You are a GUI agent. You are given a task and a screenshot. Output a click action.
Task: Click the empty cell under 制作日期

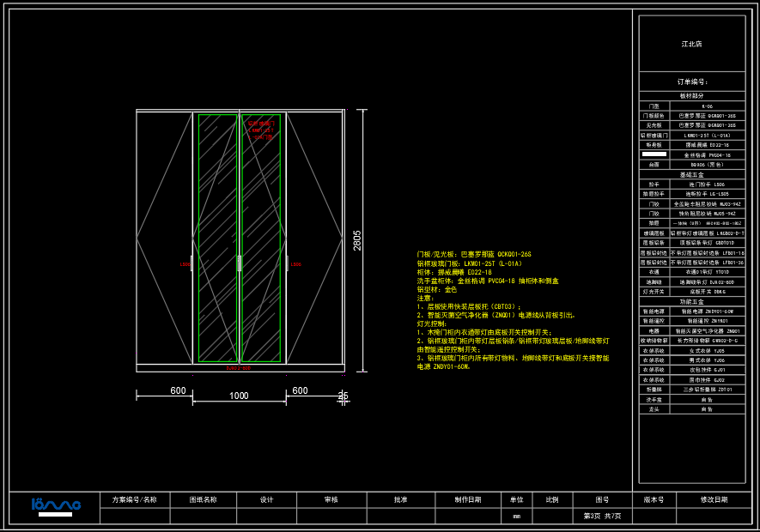pos(468,516)
